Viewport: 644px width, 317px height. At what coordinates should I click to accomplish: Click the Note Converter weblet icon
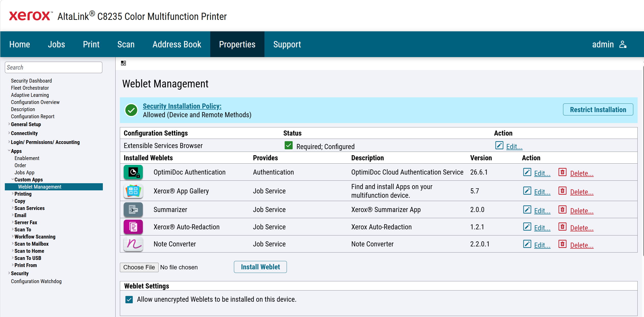pos(133,244)
